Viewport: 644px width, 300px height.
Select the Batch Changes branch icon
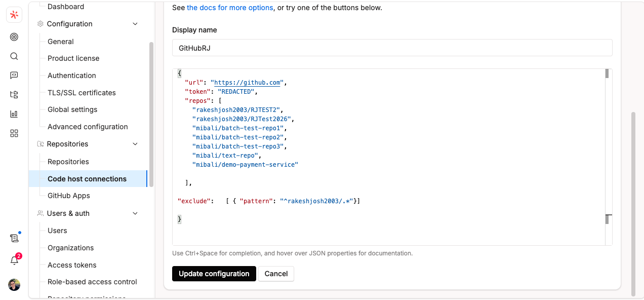point(14,94)
